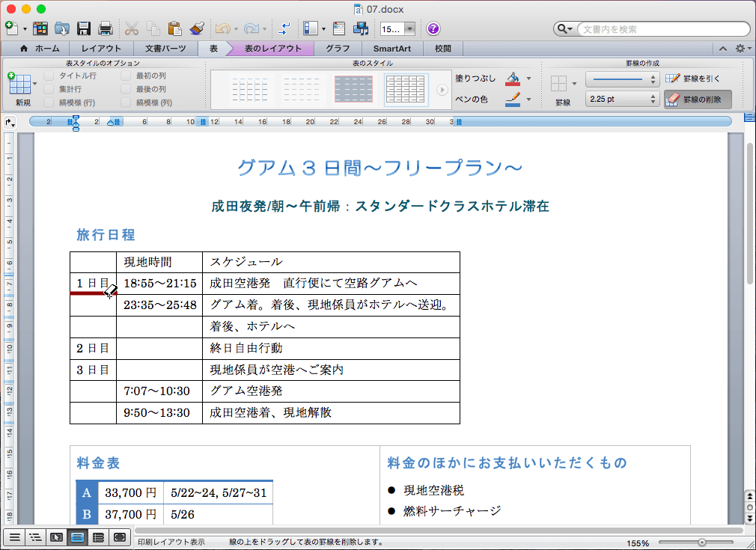The height and width of the screenshot is (550, 756).
Task: Select the first plain table style thumbnail
Action: click(250, 89)
